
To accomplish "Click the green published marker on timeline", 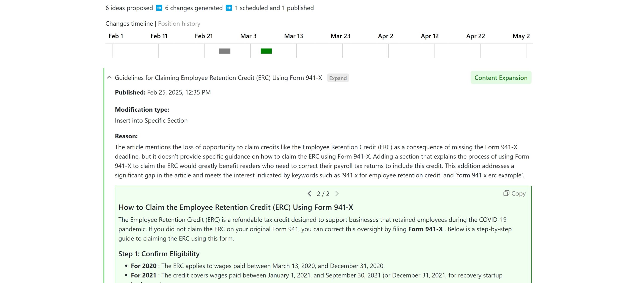I will click(266, 51).
